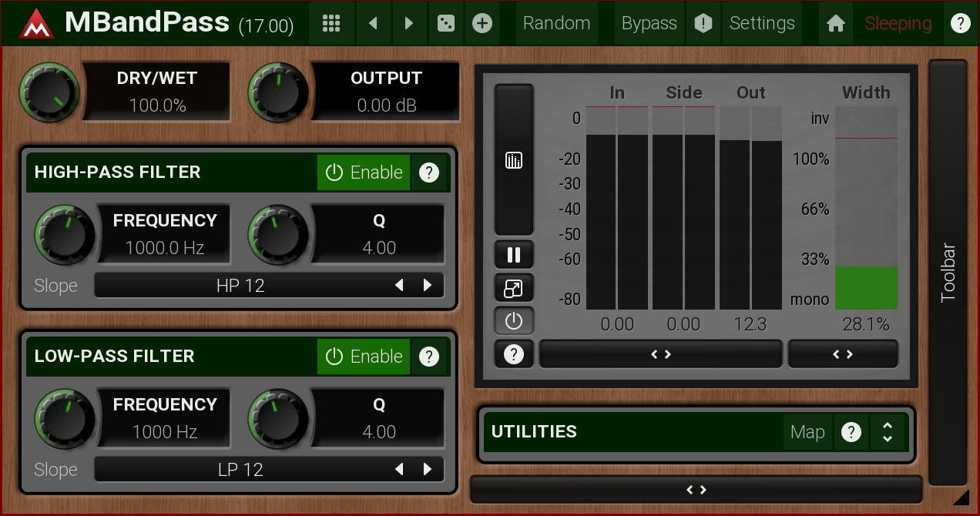Screen dimensions: 980x516
Task: Click the random dice preset icon
Action: tap(445, 24)
